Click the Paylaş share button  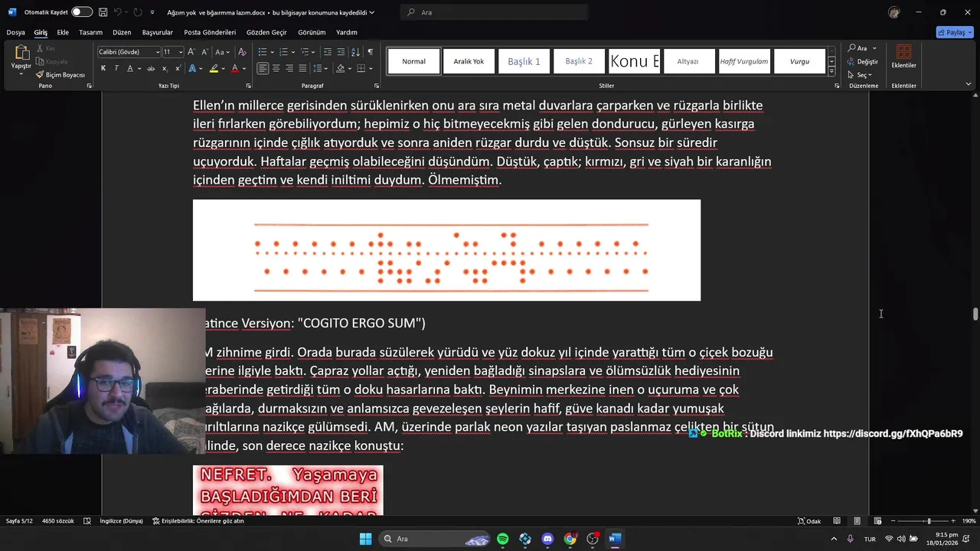pyautogui.click(x=955, y=32)
